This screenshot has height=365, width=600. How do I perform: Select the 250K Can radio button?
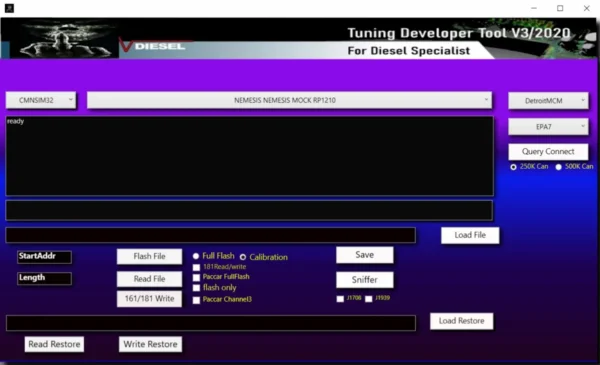point(514,167)
